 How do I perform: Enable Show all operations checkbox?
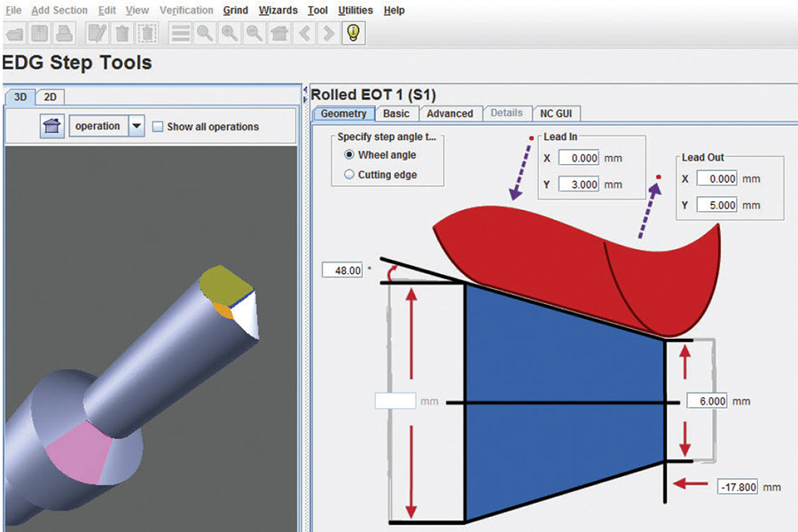pyautogui.click(x=158, y=127)
